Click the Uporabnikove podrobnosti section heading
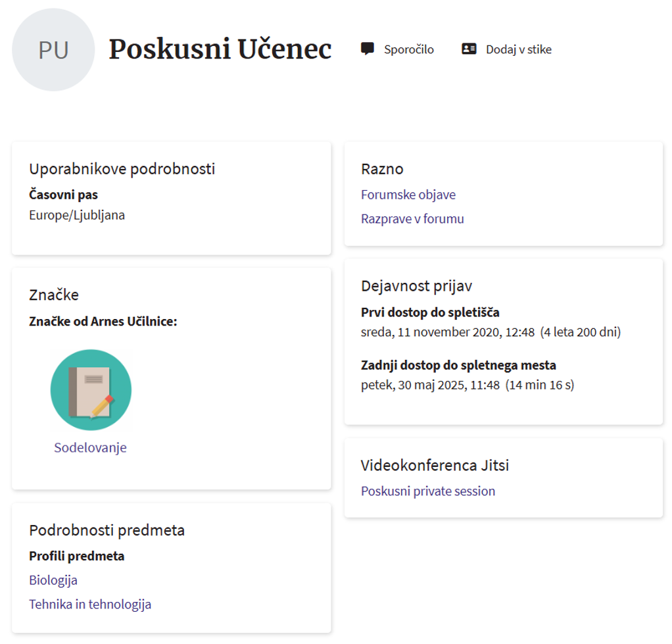 pyautogui.click(x=122, y=169)
